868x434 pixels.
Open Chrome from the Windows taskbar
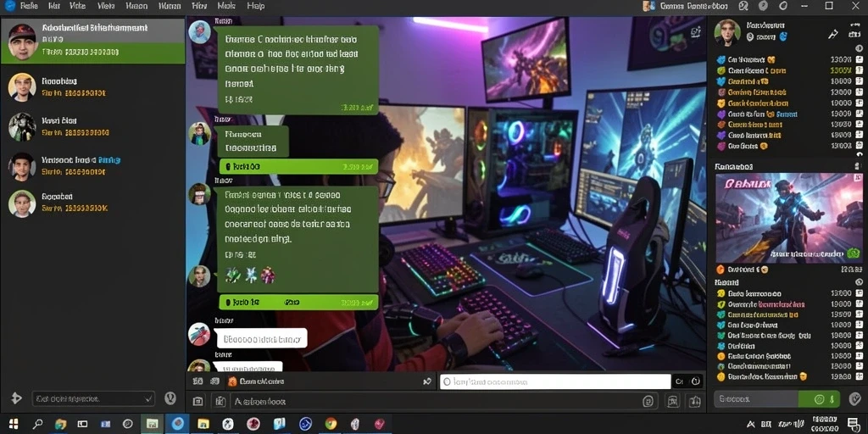pyautogui.click(x=331, y=424)
